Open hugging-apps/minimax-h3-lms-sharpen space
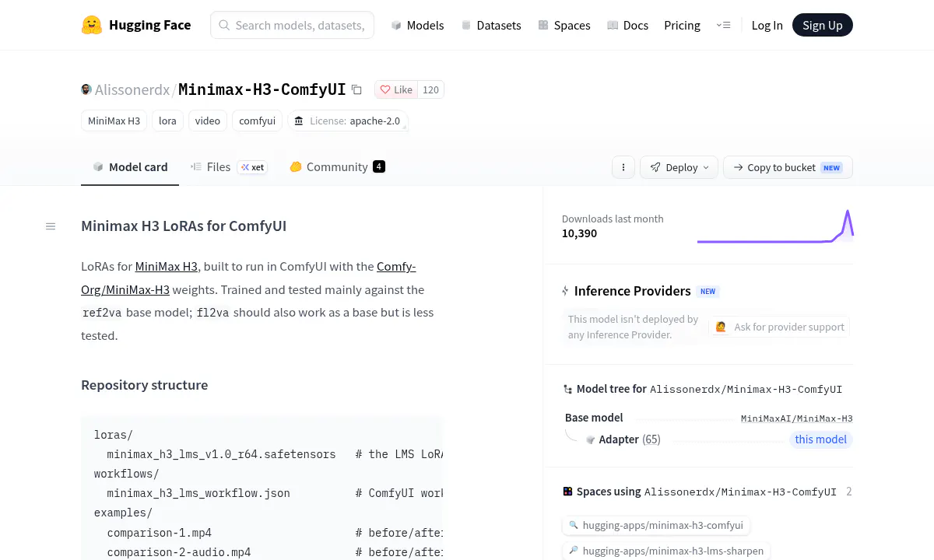The height and width of the screenshot is (560, 934). 666,551
